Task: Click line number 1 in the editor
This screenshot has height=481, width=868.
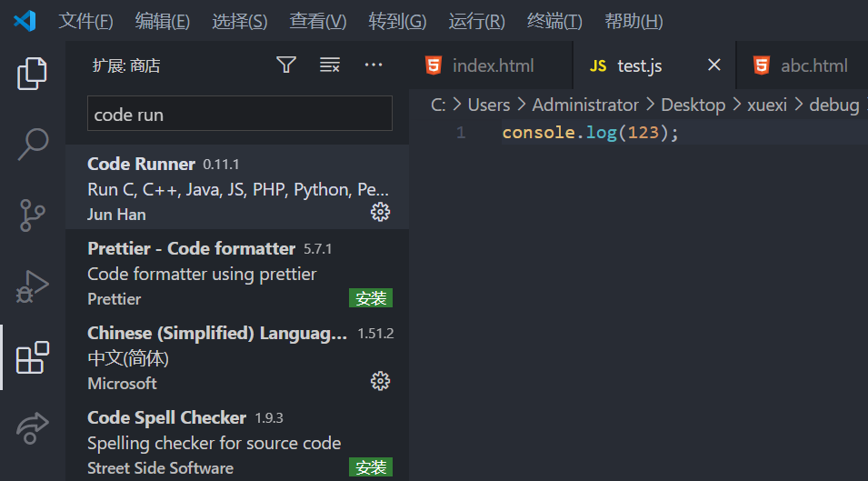Action: 461,132
